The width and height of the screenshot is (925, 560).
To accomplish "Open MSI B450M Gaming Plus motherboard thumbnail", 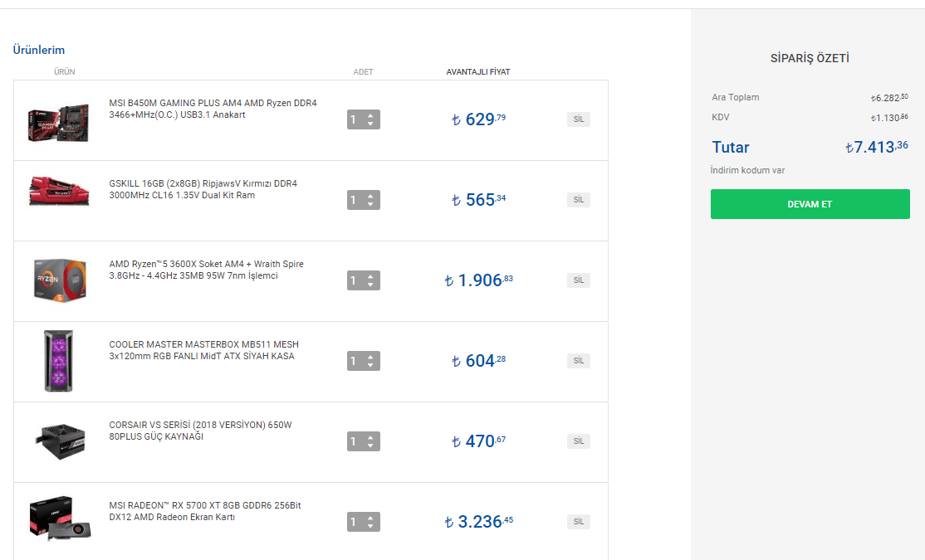I will 58,122.
